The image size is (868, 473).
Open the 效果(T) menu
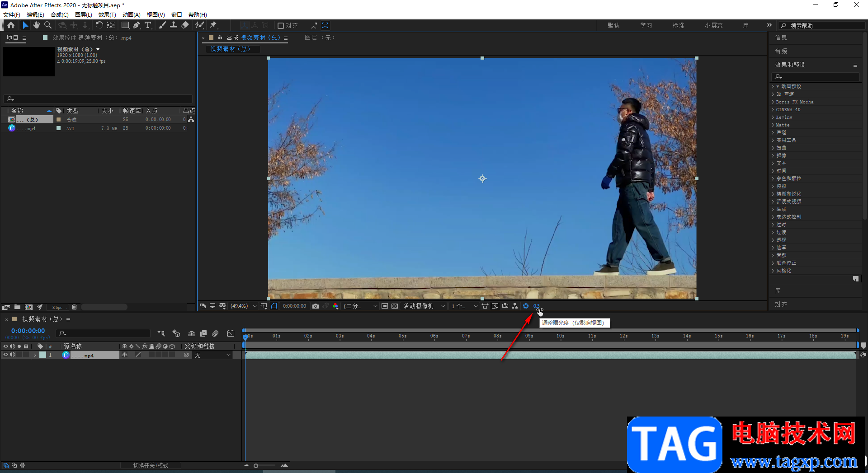click(107, 15)
